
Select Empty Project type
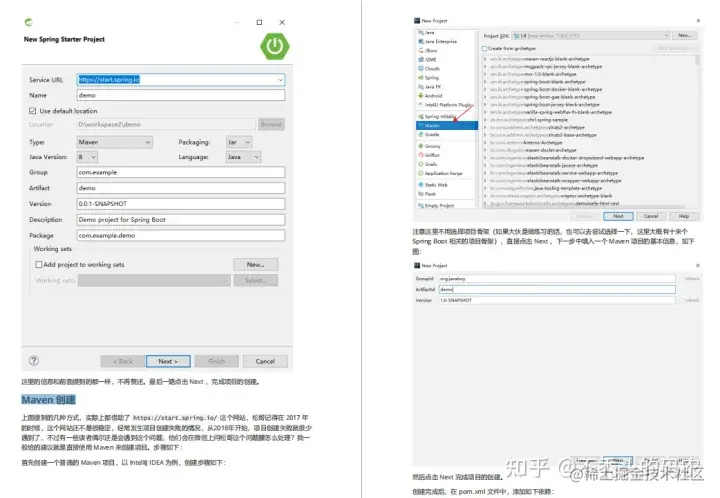(x=436, y=205)
